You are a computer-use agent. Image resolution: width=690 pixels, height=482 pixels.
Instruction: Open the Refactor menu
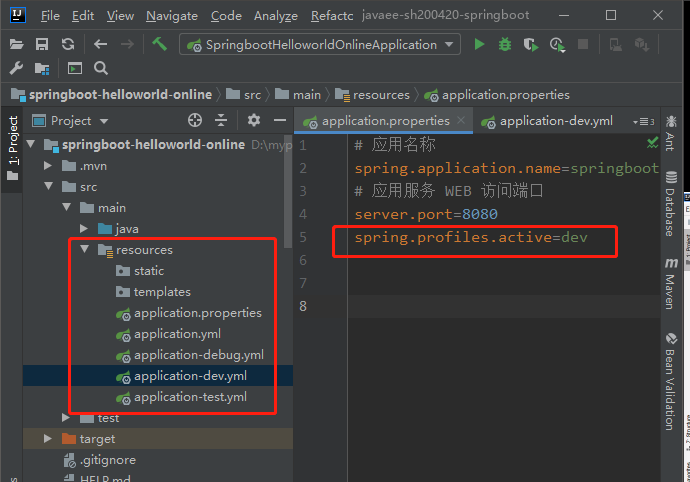pos(332,16)
